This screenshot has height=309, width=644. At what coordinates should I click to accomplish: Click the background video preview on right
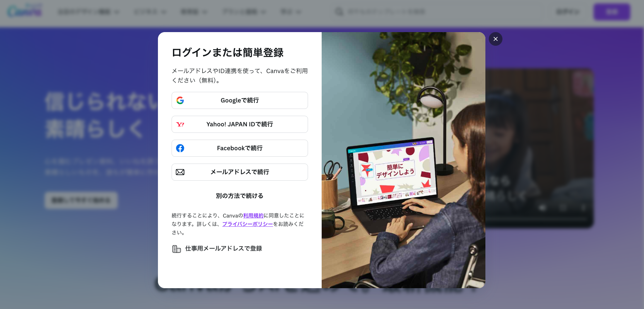(539, 149)
